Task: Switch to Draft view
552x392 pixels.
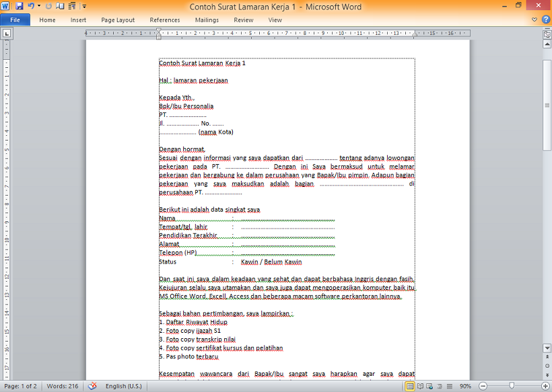Action: [448, 386]
